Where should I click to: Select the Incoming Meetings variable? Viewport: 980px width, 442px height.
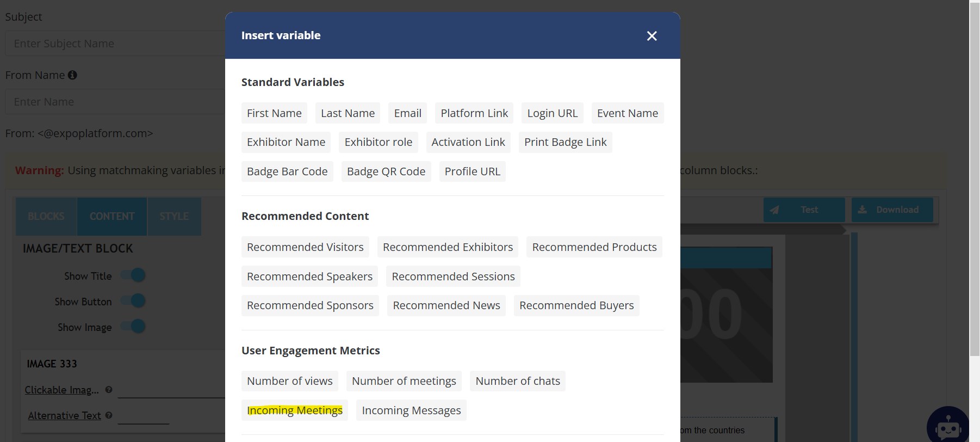[x=295, y=410]
